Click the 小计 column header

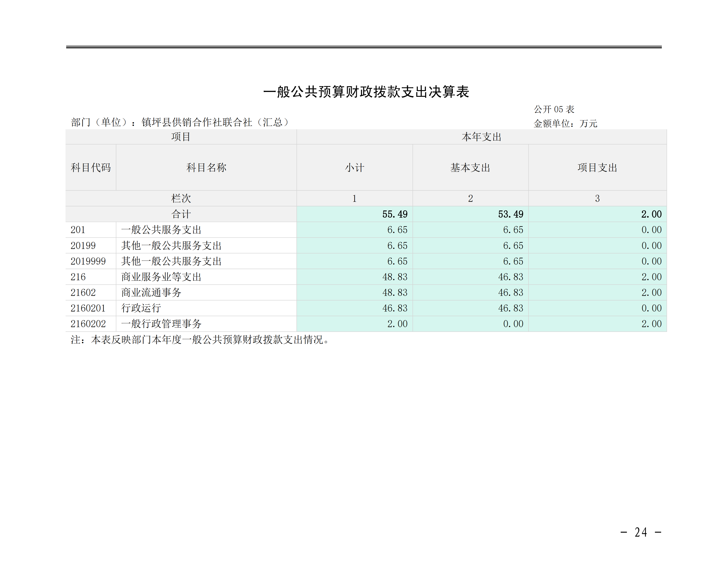355,167
